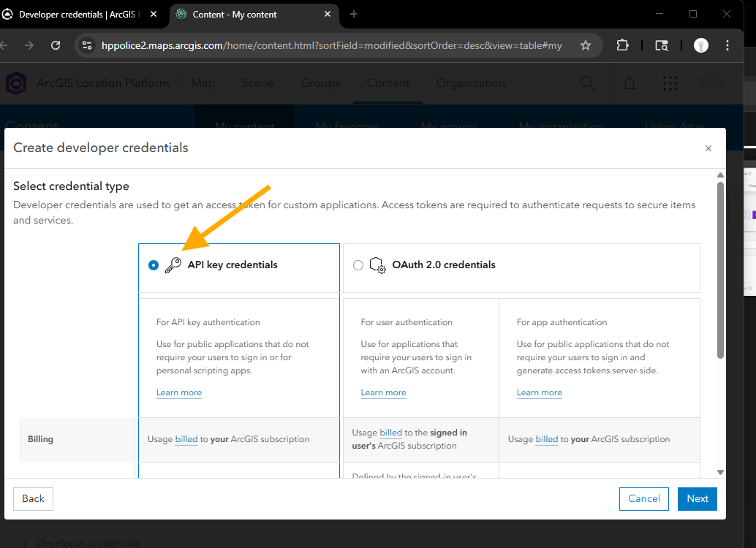Open Learn more for user authentication
Screen dimensions: 756x548
click(383, 392)
